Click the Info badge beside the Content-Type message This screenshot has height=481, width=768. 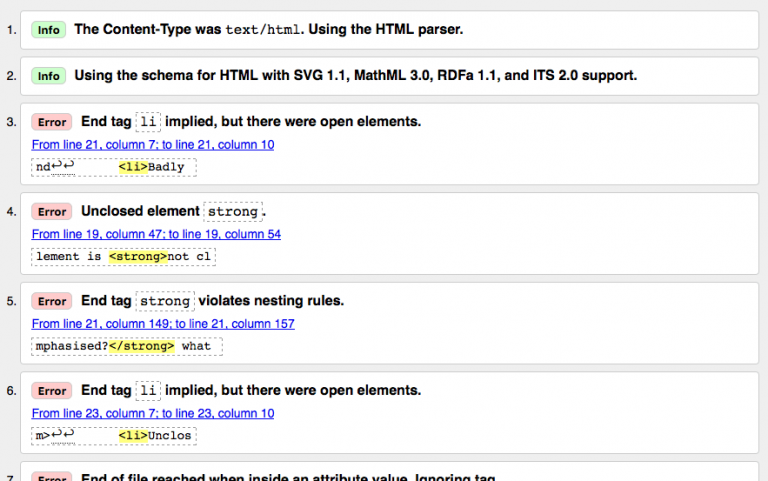point(49,30)
